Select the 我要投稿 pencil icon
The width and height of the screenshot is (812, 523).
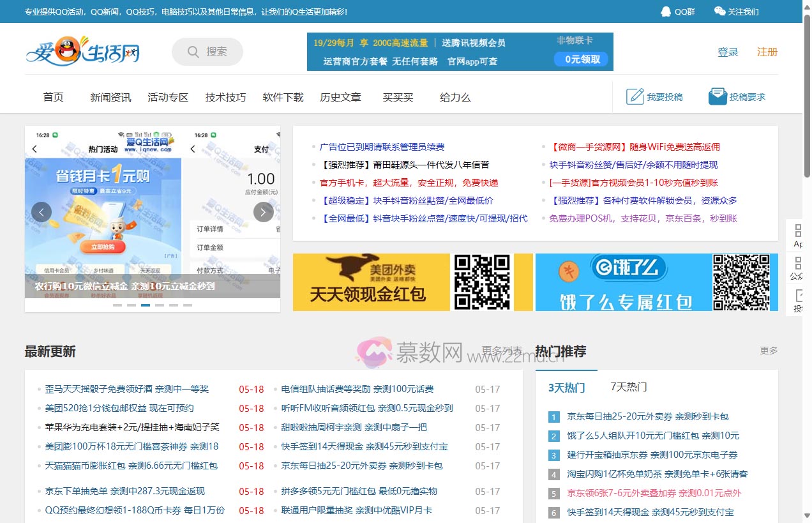635,96
